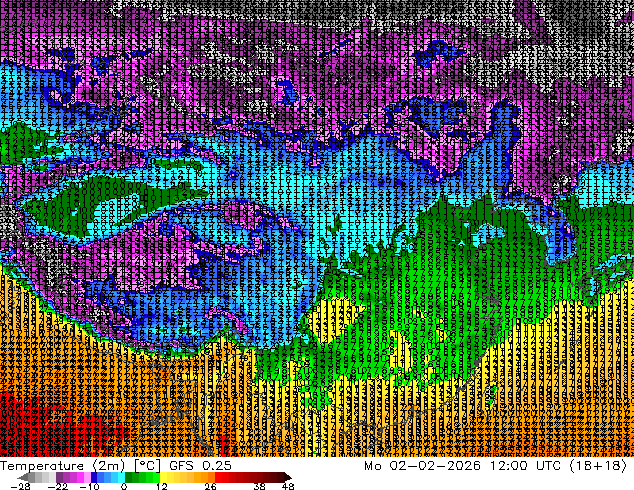Viewport: 634px width, 490px height.
Task: Click the "12" legend value
Action: coord(162,486)
